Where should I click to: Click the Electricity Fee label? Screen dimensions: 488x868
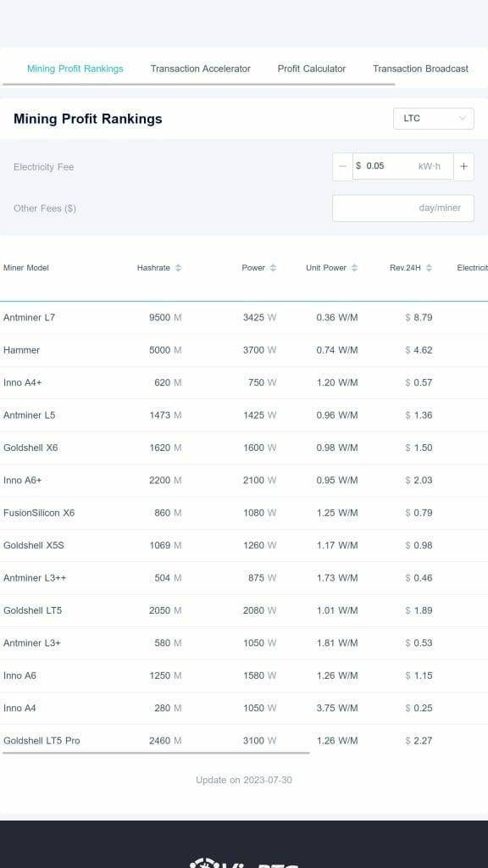(x=44, y=167)
